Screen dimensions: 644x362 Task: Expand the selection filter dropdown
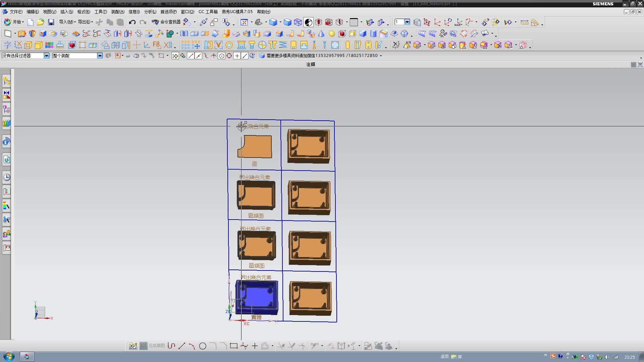[x=46, y=56]
